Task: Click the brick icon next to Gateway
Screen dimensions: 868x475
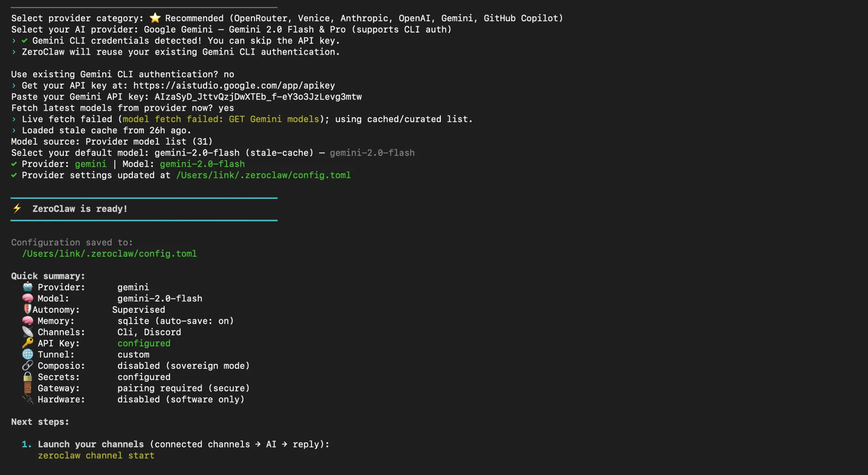Action: tap(27, 388)
